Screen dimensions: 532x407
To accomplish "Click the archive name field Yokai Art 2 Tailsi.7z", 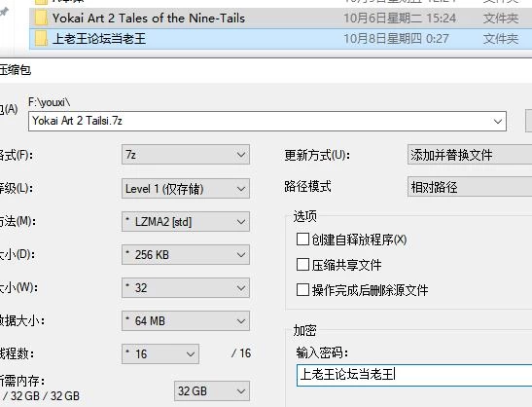I will (267, 121).
